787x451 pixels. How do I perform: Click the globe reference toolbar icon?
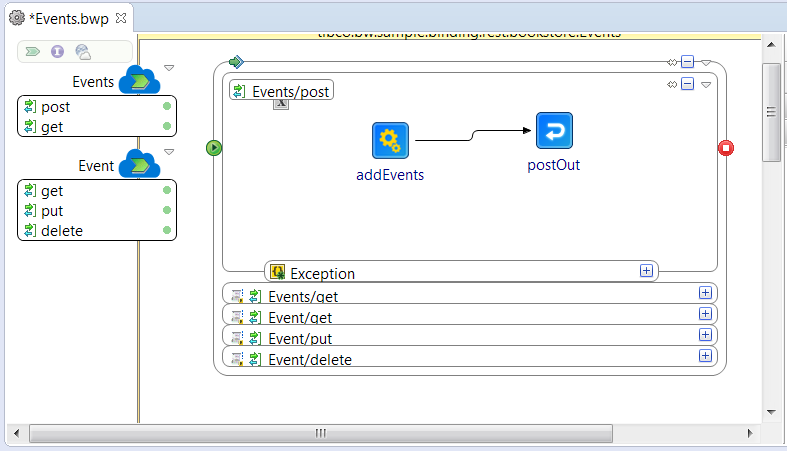point(83,52)
